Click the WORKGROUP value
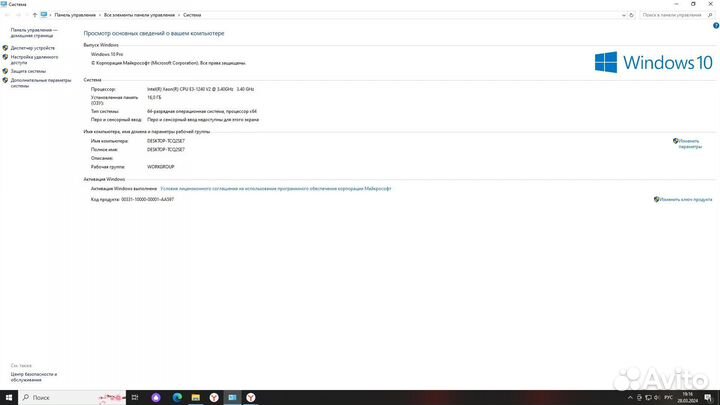720x405 pixels. 161,167
